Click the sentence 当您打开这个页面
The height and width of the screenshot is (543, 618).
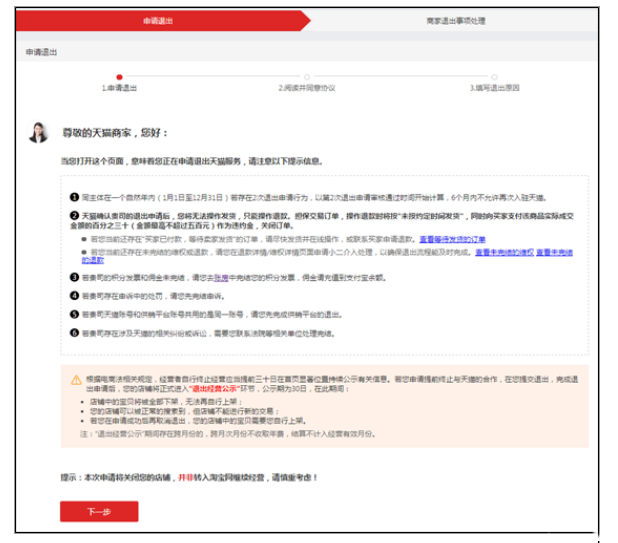coord(192,162)
